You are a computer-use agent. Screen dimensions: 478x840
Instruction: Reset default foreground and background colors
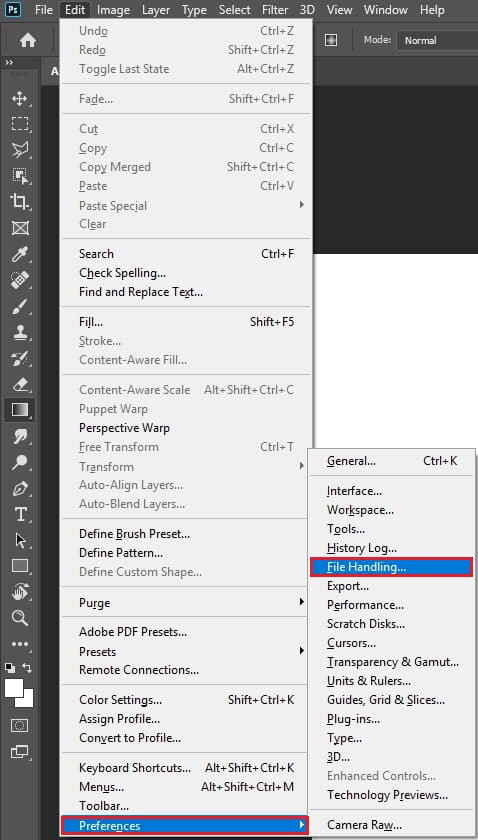click(x=10, y=668)
